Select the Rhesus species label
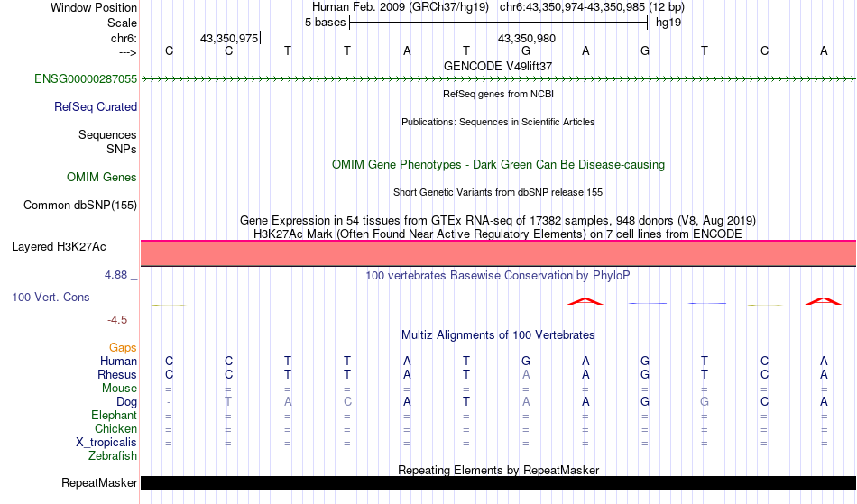The width and height of the screenshot is (857, 504). (117, 374)
